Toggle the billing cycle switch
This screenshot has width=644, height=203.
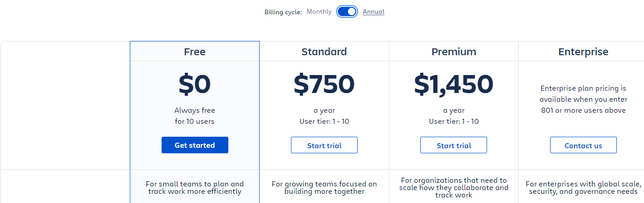[347, 12]
